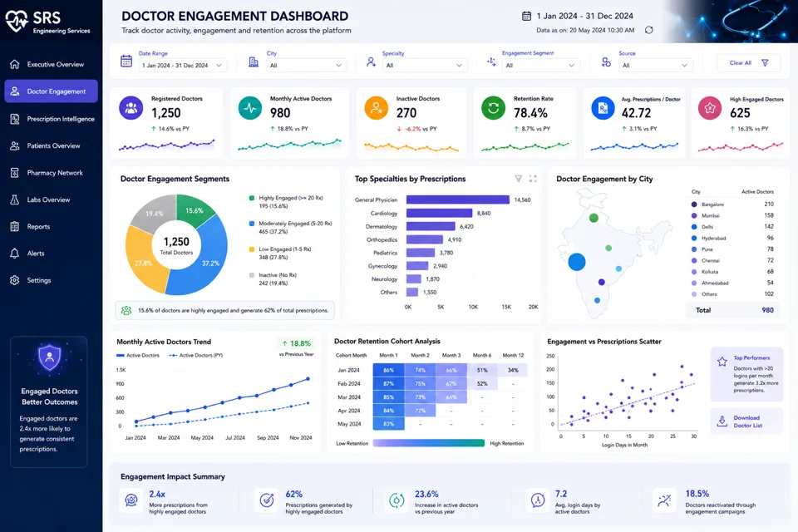Click the download icon for Doctor List

(x=722, y=421)
